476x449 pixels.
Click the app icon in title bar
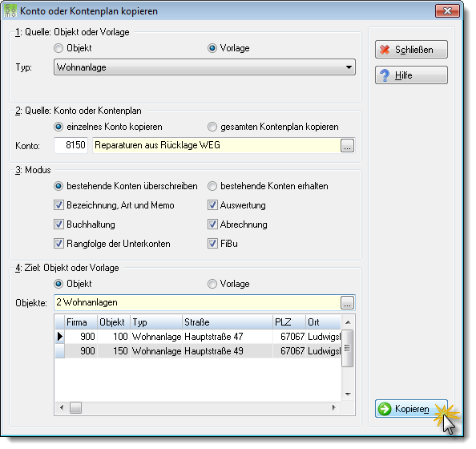10,11
